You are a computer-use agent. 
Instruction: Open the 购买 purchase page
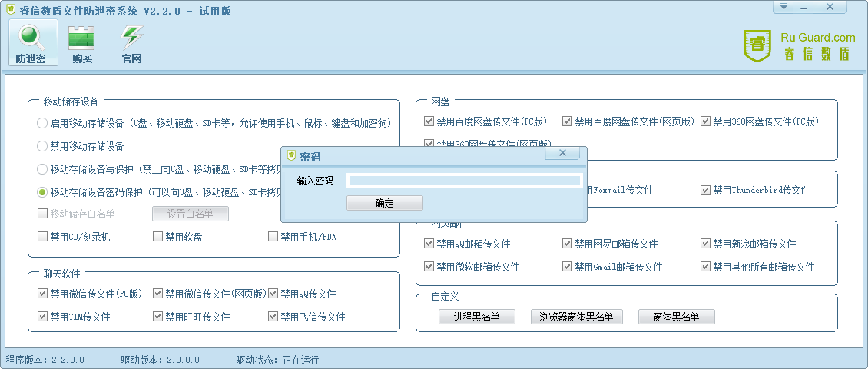[82, 45]
